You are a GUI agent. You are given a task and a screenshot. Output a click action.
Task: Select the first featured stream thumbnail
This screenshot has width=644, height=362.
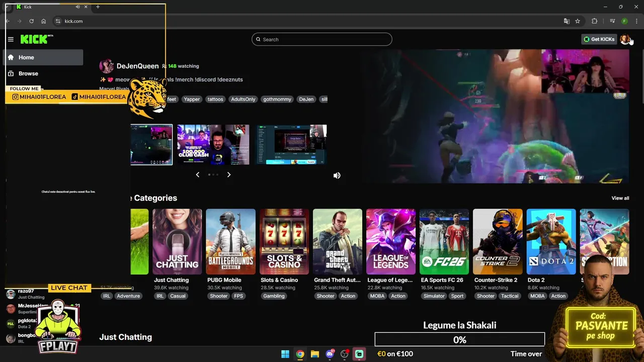(151, 145)
